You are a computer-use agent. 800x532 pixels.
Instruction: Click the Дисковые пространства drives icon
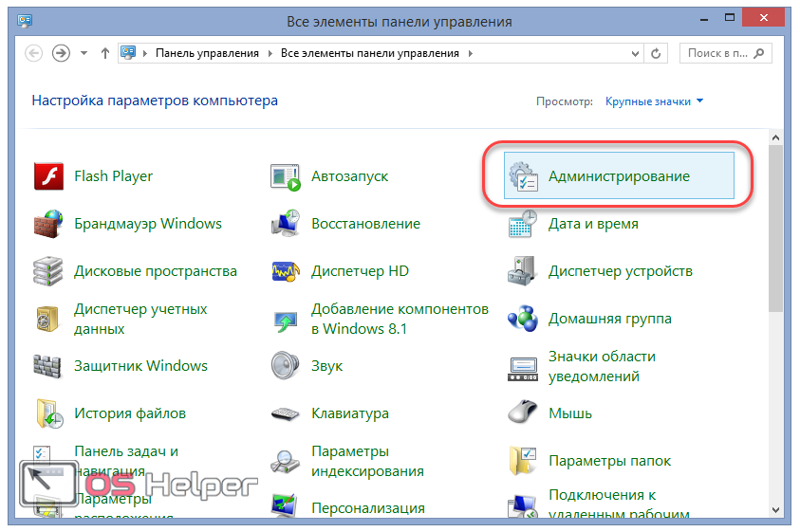point(48,272)
